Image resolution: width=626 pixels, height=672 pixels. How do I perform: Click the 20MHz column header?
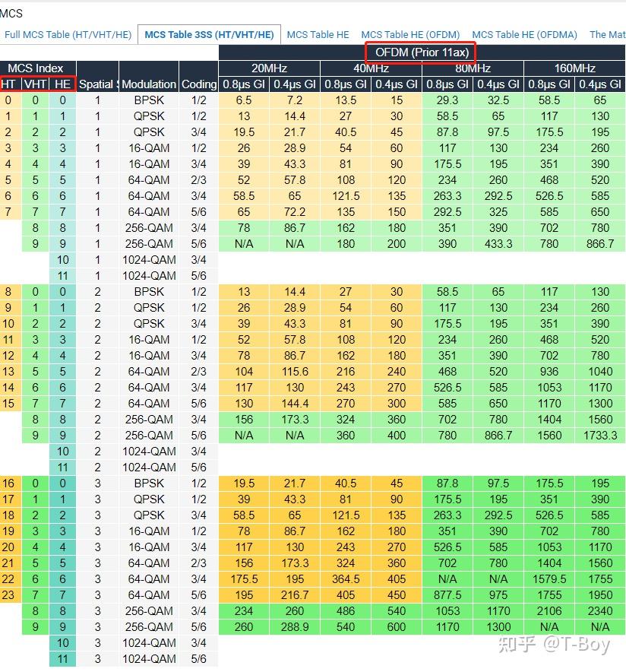click(x=269, y=68)
